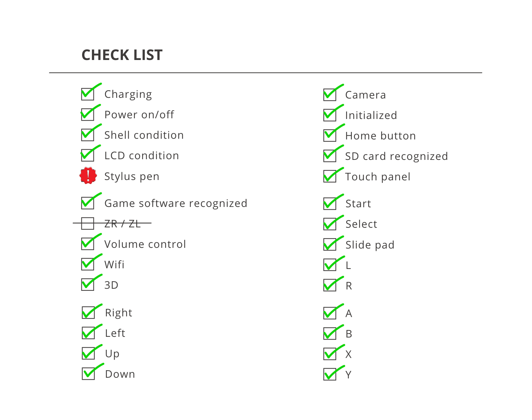Select the Volume control label

click(145, 244)
